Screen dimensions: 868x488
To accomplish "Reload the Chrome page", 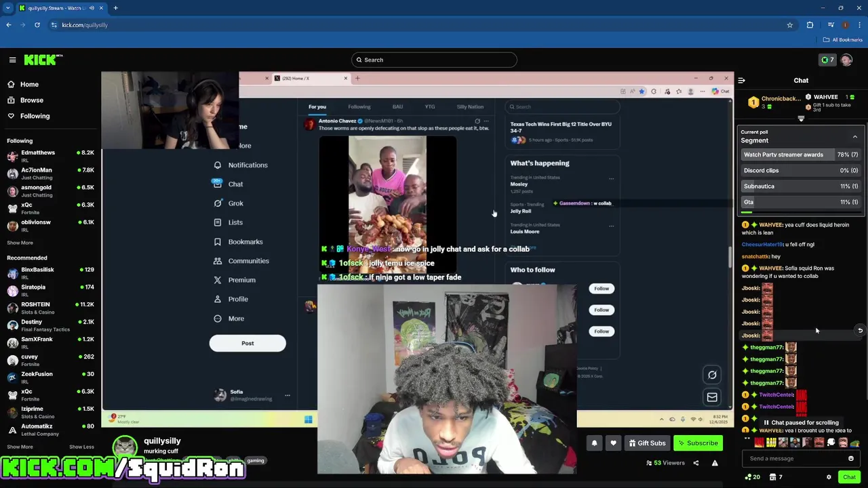I will (37, 25).
